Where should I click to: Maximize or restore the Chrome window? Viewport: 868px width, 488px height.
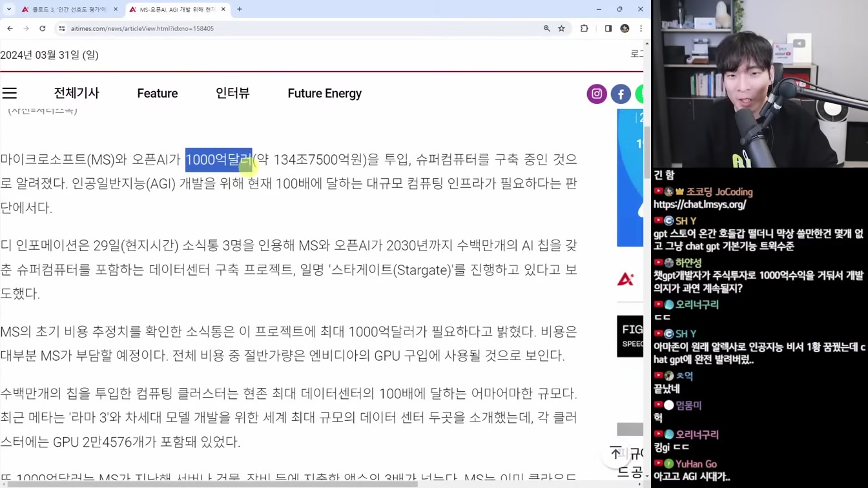tap(619, 10)
